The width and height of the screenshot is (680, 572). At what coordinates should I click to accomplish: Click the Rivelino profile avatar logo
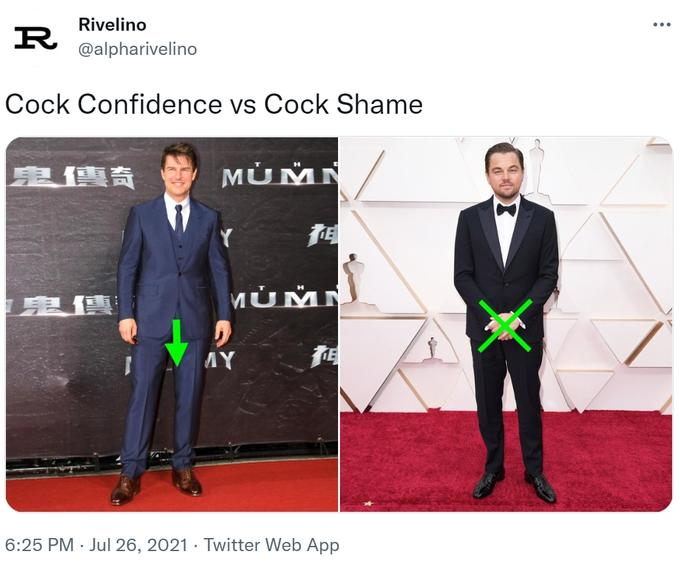click(x=35, y=37)
